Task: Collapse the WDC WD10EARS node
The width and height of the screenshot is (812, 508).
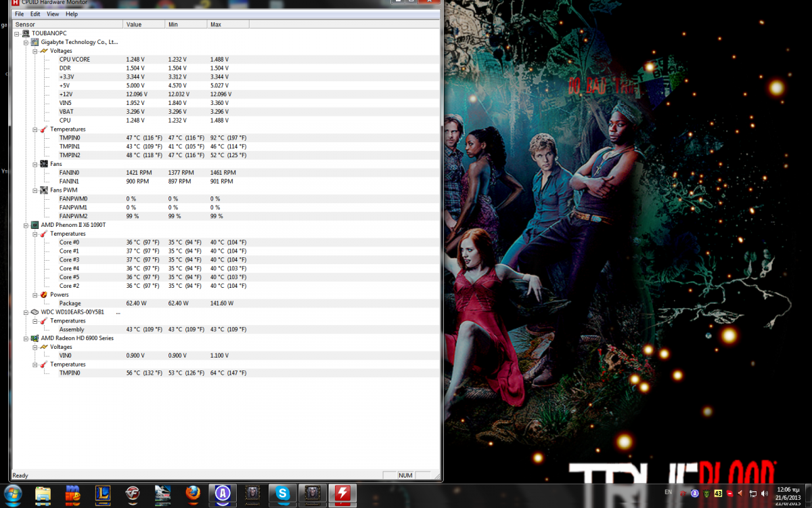Action: (26, 312)
